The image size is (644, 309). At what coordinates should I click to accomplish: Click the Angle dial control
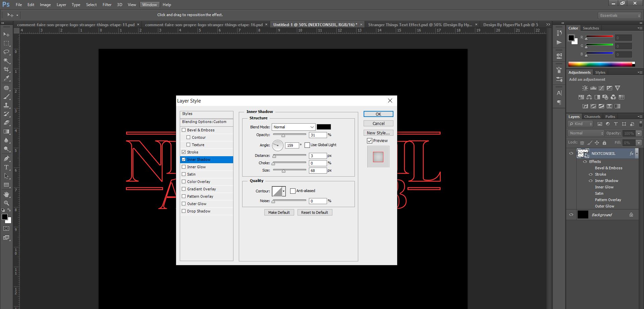278,145
